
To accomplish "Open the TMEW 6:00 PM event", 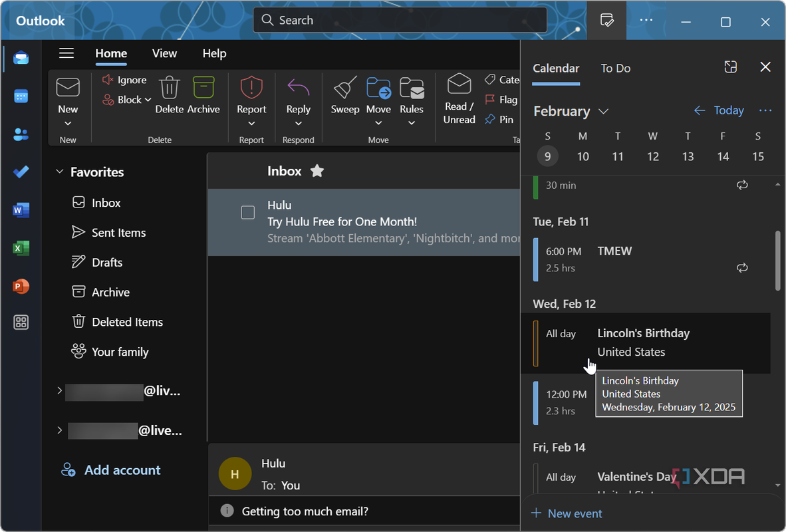I will pos(646,259).
